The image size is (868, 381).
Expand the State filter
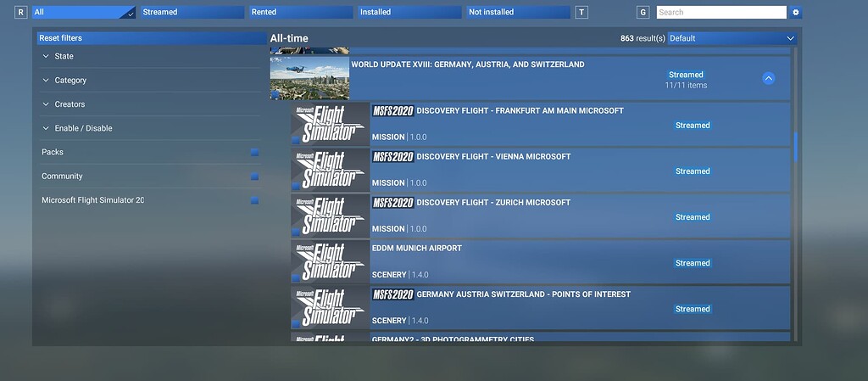pyautogui.click(x=150, y=57)
